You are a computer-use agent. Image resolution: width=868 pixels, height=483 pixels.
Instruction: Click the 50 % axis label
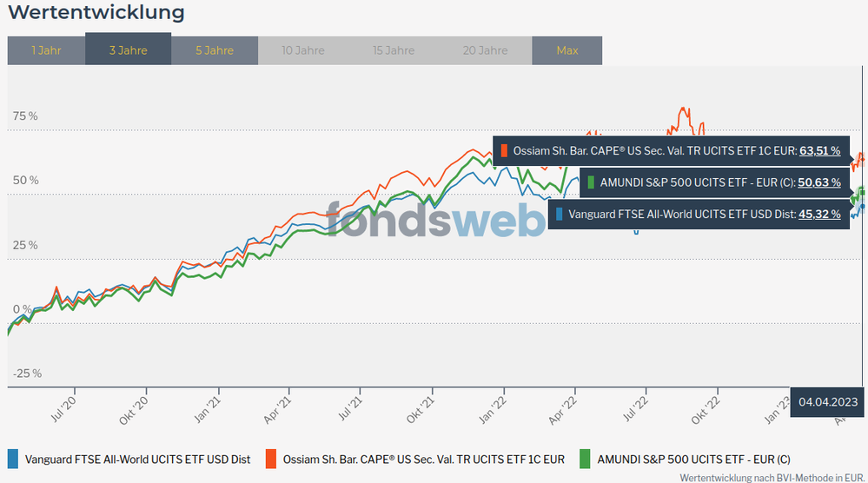[25, 181]
